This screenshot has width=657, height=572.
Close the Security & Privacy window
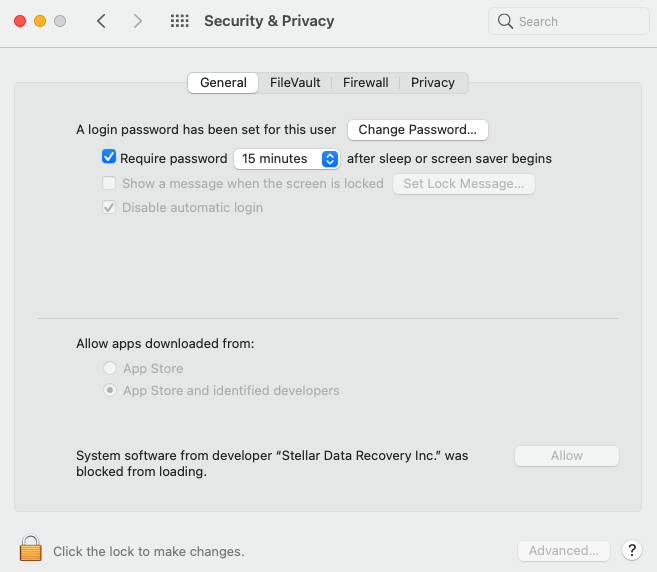(x=20, y=21)
